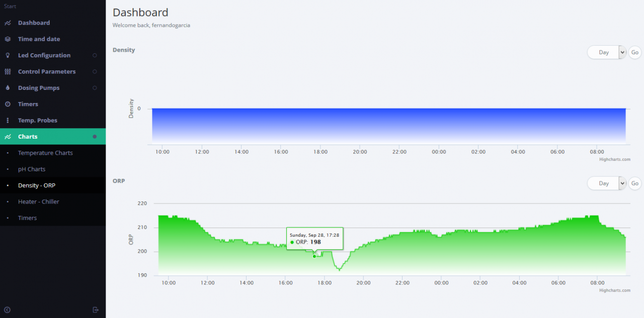Collapse sidebar with the left arrow icon
Screen dimensions: 644x318
point(8,309)
